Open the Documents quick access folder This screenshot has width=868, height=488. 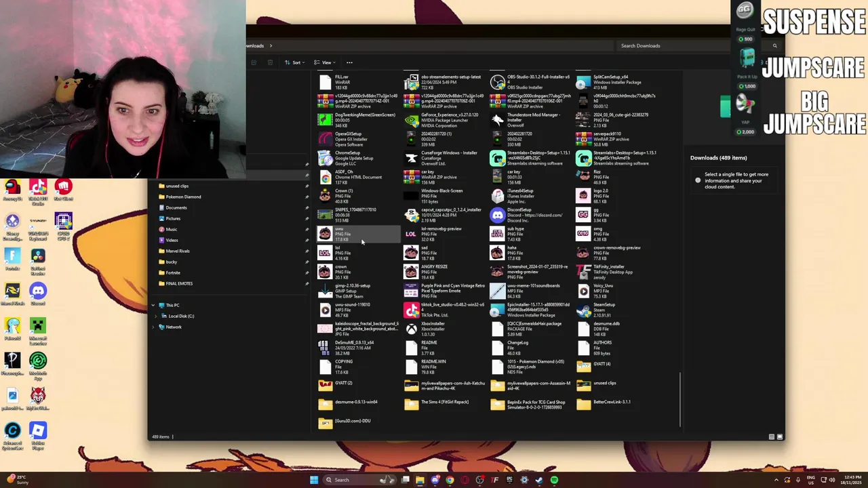click(x=176, y=207)
